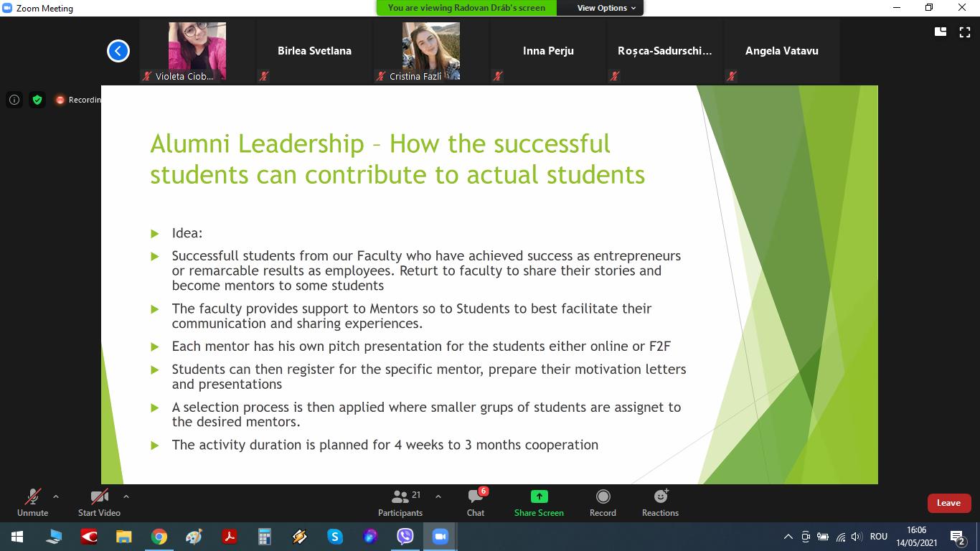Open the Paint palette app on the taskbar

click(194, 537)
